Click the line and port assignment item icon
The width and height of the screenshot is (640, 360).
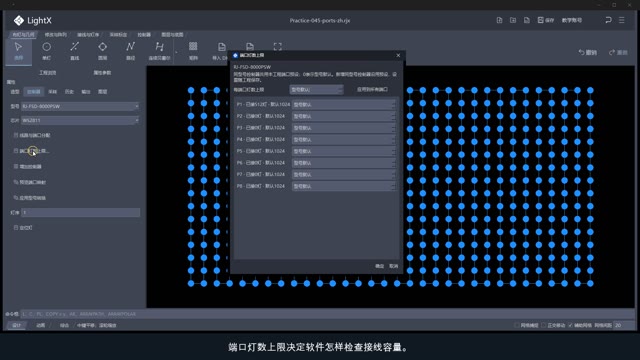tap(16, 135)
